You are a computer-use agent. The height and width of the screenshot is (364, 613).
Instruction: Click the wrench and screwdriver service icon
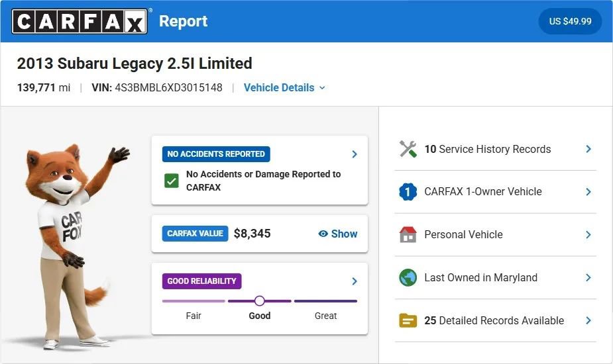[408, 149]
